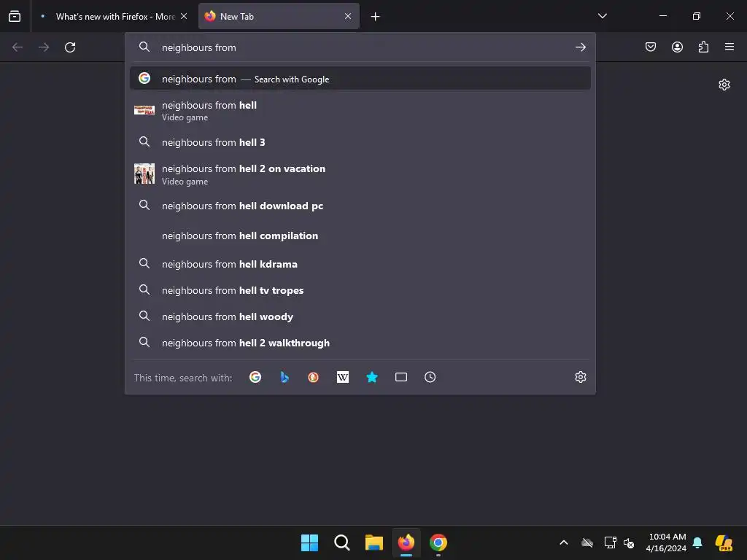The image size is (747, 560).
Task: Select 'neighbours from hell woody'
Action: click(x=360, y=316)
